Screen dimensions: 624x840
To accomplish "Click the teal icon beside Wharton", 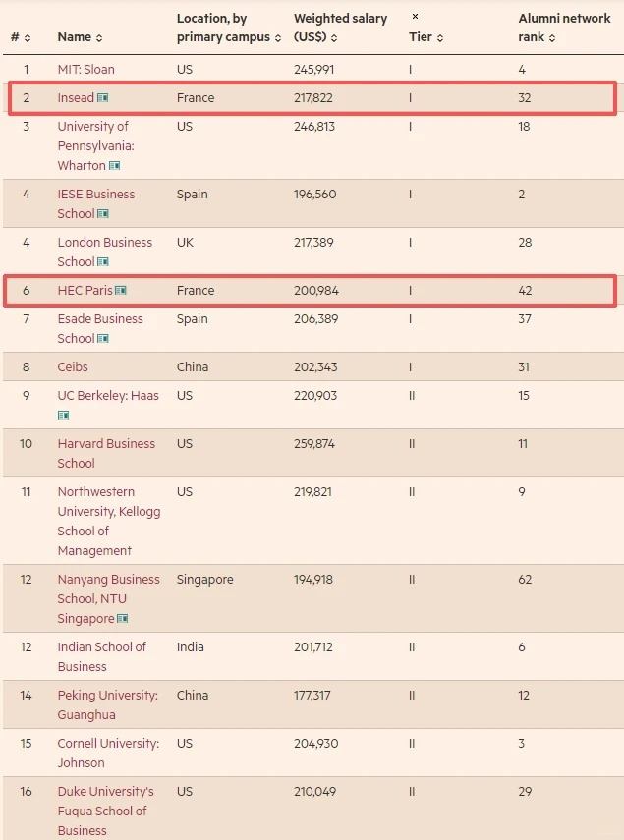I will point(115,166).
